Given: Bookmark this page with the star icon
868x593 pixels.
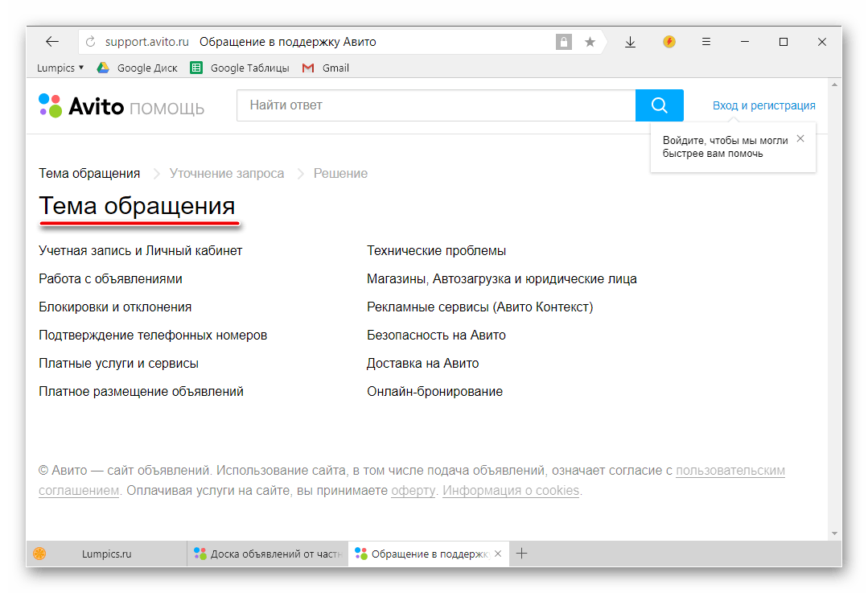Looking at the screenshot, I should (590, 42).
